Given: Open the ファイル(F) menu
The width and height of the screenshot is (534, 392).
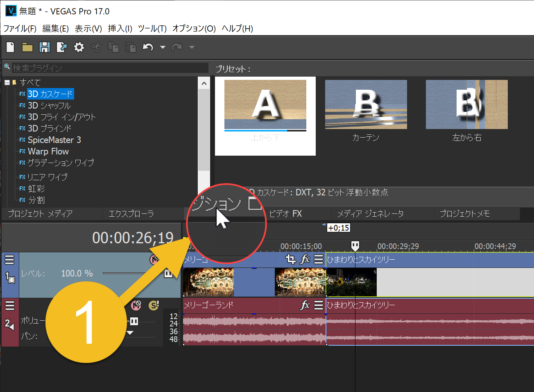Looking at the screenshot, I should coord(20,28).
